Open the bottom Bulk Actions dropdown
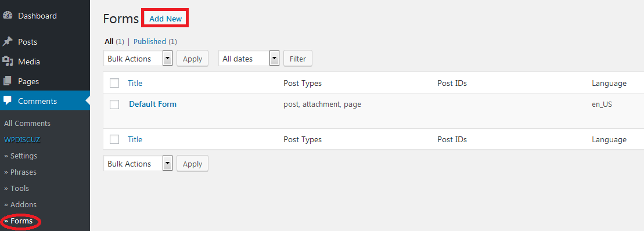The width and height of the screenshot is (644, 231). [x=138, y=164]
